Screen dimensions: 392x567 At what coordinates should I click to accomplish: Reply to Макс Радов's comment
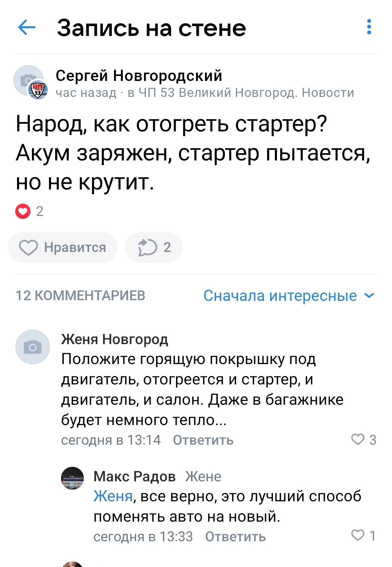235,537
